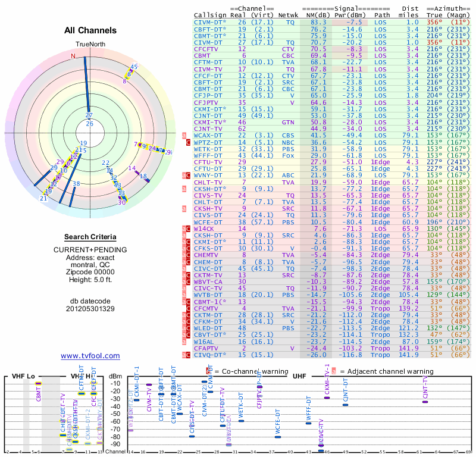Select the WPTZ-DT callsign in the table
This screenshot has height=457, width=476.
tap(208, 142)
